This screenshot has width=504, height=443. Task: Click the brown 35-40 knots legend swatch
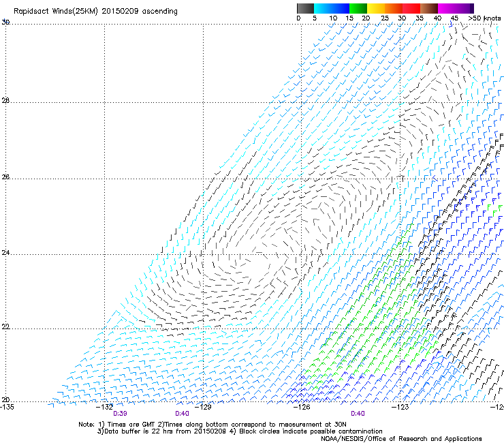[429, 8]
